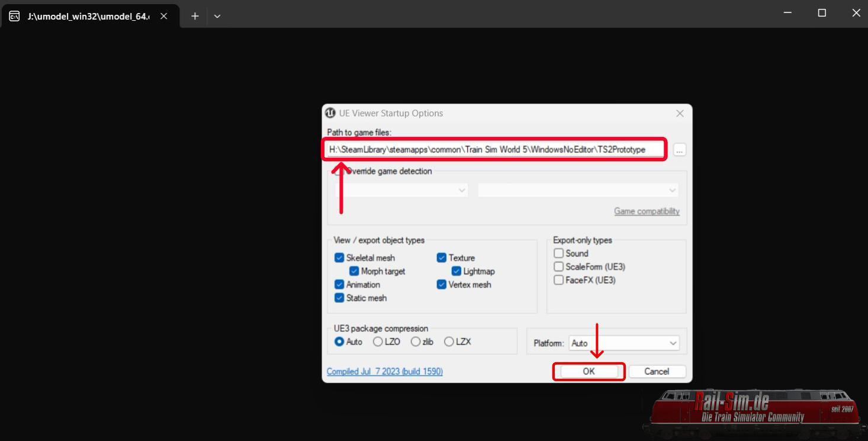Open a new terminal tab
The image size is (868, 441).
pyautogui.click(x=195, y=17)
